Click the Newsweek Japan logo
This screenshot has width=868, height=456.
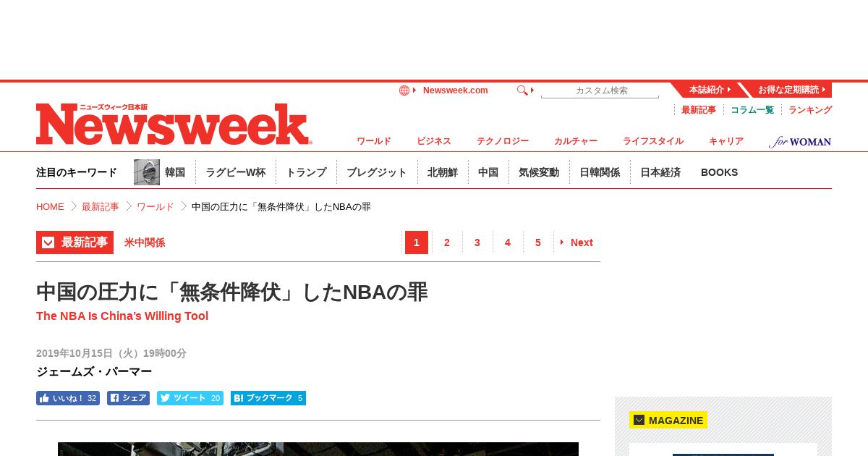174,124
